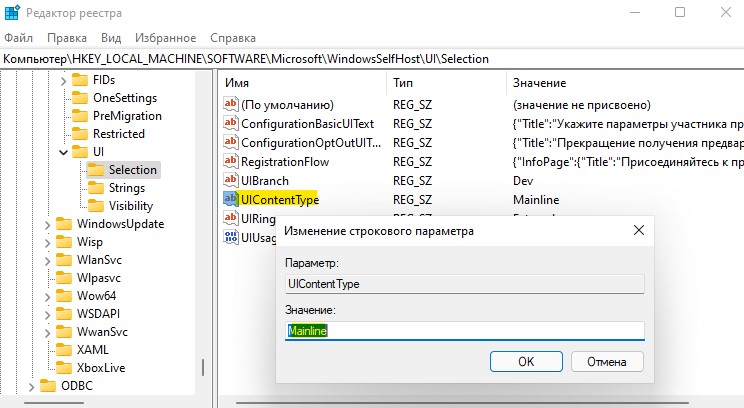Image resolution: width=744 pixels, height=408 pixels.
Task: Select the ConfigurationBasicUIText value name
Action: pyautogui.click(x=307, y=124)
